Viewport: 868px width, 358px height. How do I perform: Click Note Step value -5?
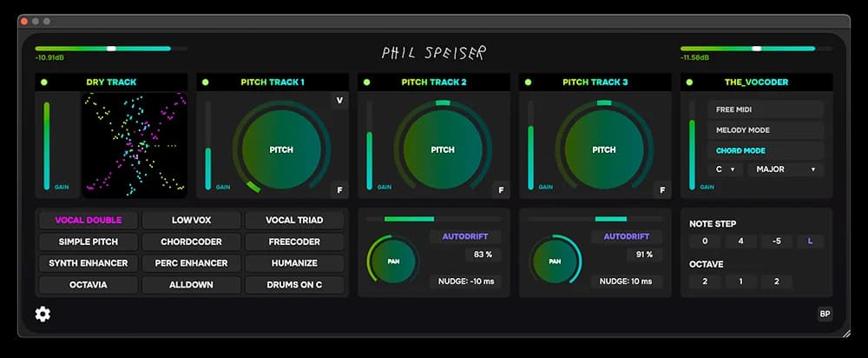pos(777,242)
